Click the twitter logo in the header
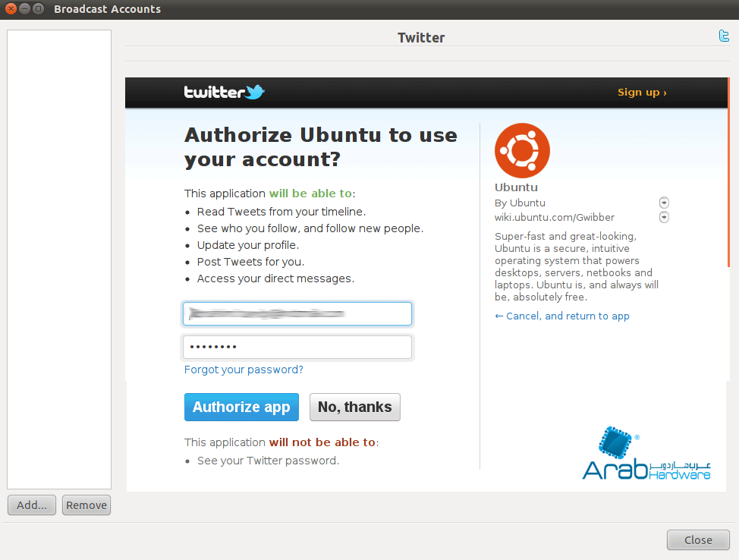The image size is (739, 560). click(x=225, y=92)
